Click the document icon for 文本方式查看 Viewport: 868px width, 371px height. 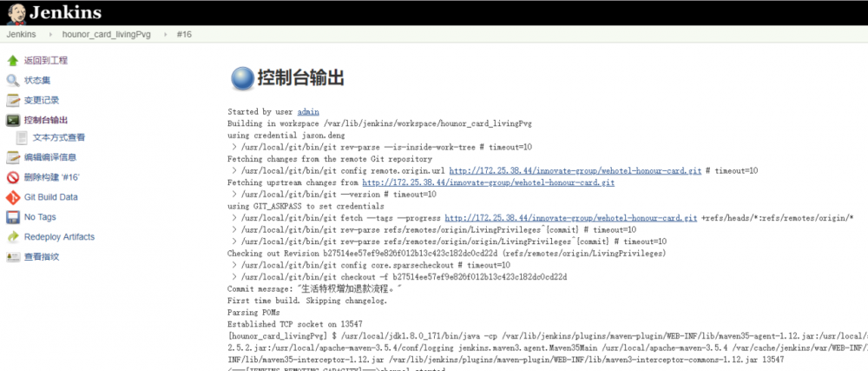tap(23, 138)
